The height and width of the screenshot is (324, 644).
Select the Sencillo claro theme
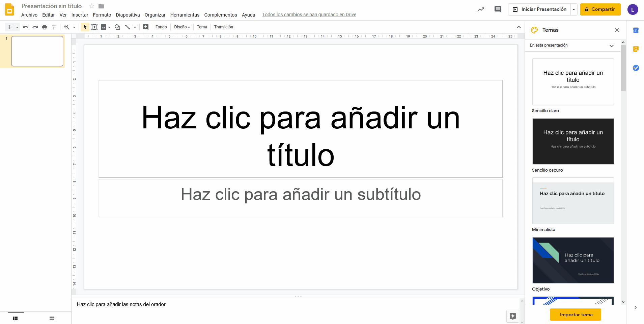[573, 82]
